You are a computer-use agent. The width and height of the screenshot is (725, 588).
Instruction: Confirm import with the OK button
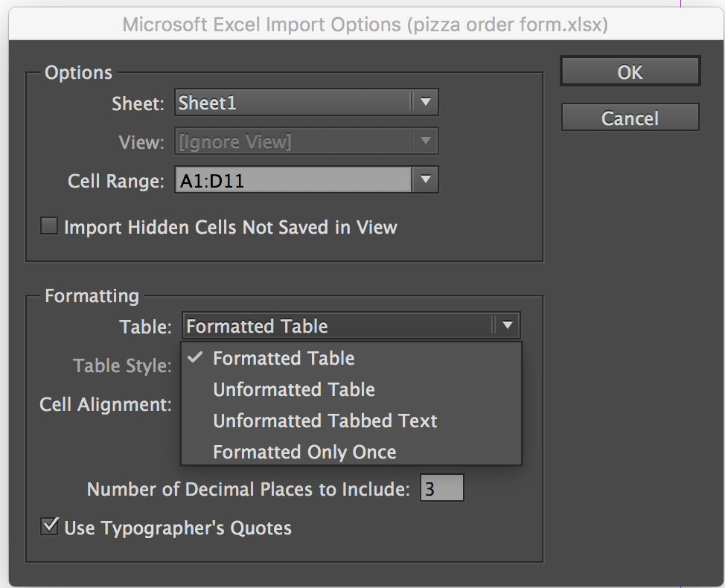(x=630, y=71)
